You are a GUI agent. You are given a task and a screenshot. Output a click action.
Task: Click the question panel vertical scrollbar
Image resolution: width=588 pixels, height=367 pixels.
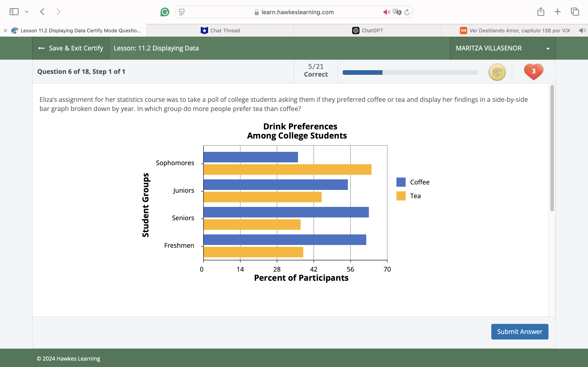pos(552,148)
